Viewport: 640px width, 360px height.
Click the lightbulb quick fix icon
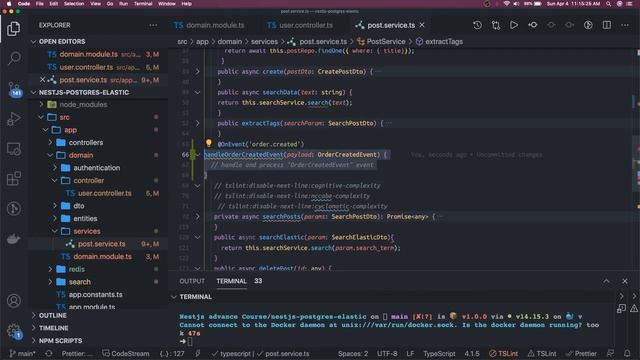tap(209, 143)
